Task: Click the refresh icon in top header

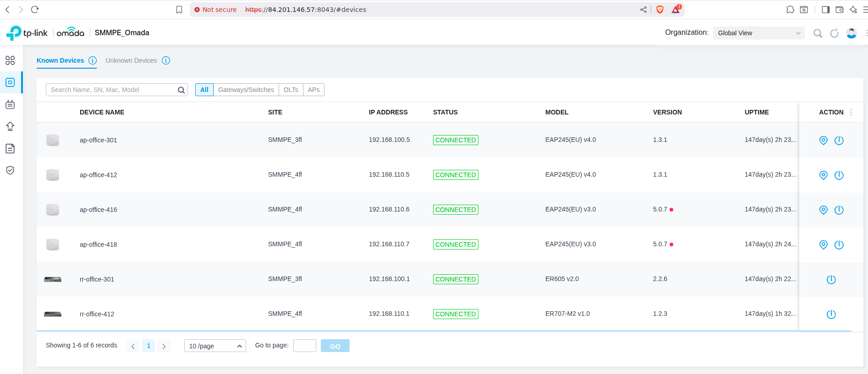Action: click(834, 33)
